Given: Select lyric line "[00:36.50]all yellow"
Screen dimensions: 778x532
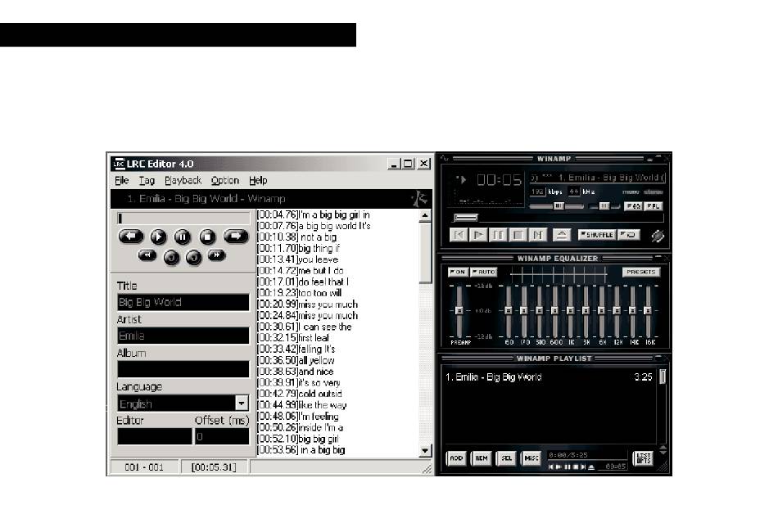Looking at the screenshot, I should [296, 360].
